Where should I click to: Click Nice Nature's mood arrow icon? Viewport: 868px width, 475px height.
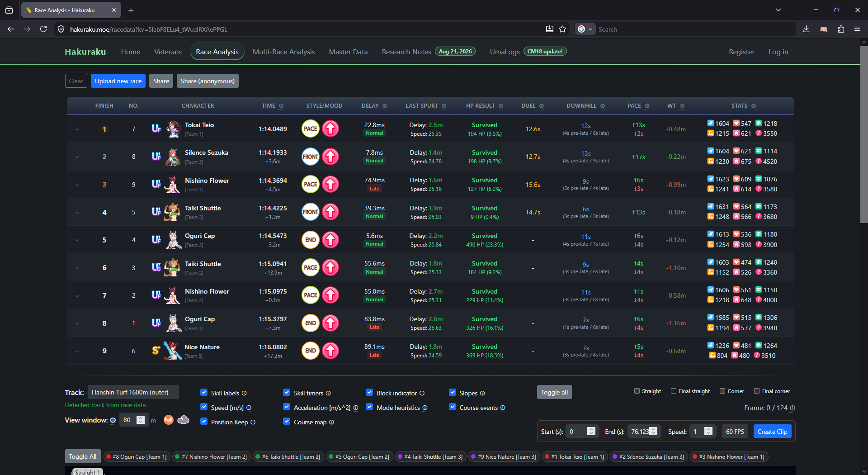[330, 351]
